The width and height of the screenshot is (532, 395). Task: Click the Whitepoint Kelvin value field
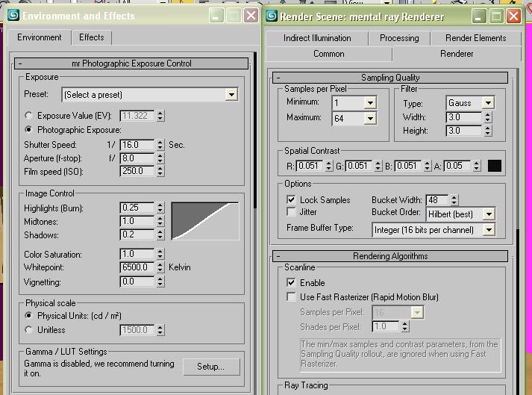[x=137, y=267]
